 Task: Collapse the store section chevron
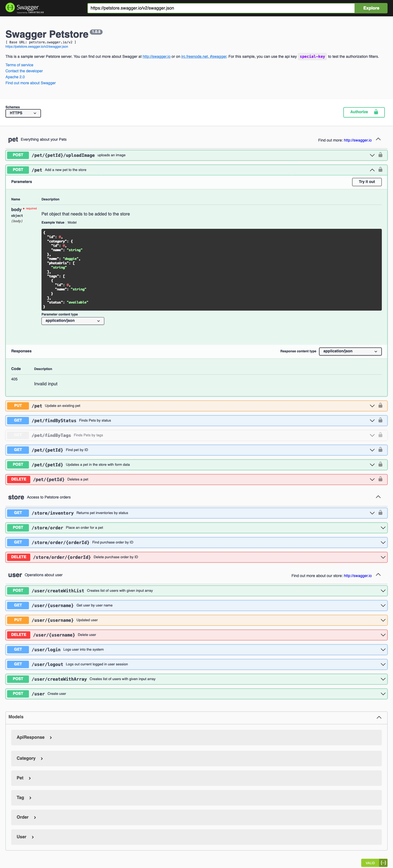point(378,497)
